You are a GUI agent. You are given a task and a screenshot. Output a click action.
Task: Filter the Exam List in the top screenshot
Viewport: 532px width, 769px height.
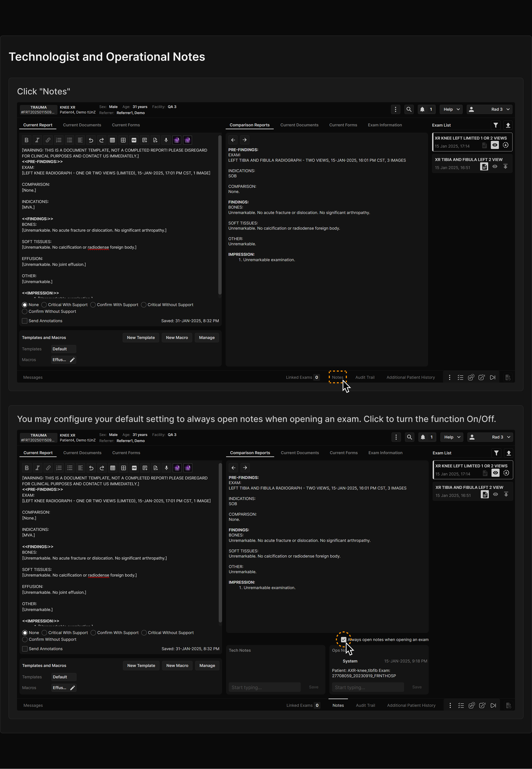(496, 125)
